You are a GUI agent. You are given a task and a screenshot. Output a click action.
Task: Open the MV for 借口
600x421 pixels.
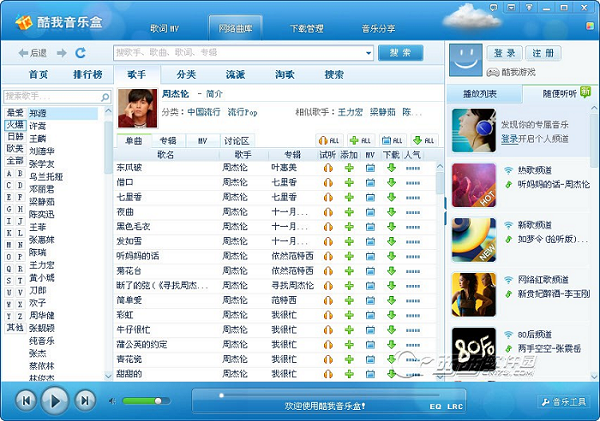[x=370, y=183]
